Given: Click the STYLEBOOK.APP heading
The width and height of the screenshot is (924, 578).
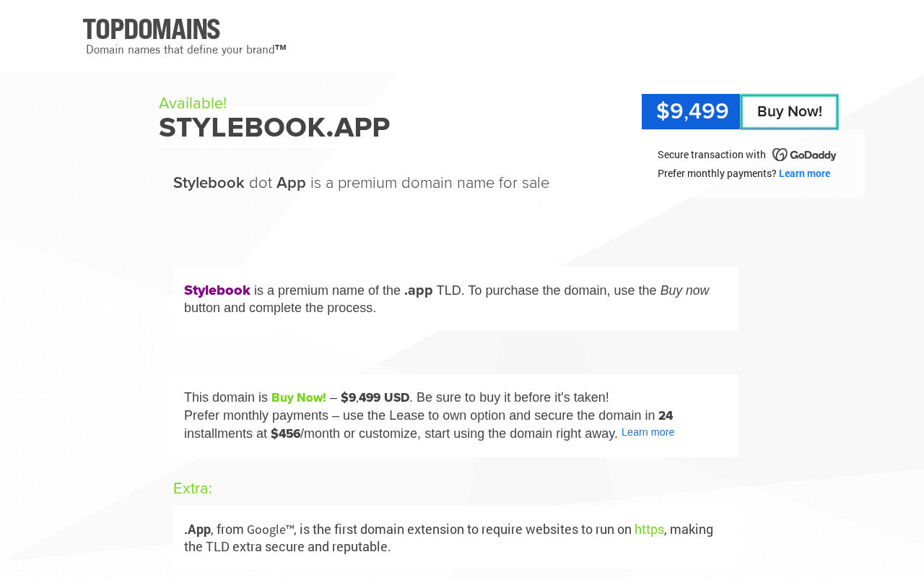Looking at the screenshot, I should point(274,128).
